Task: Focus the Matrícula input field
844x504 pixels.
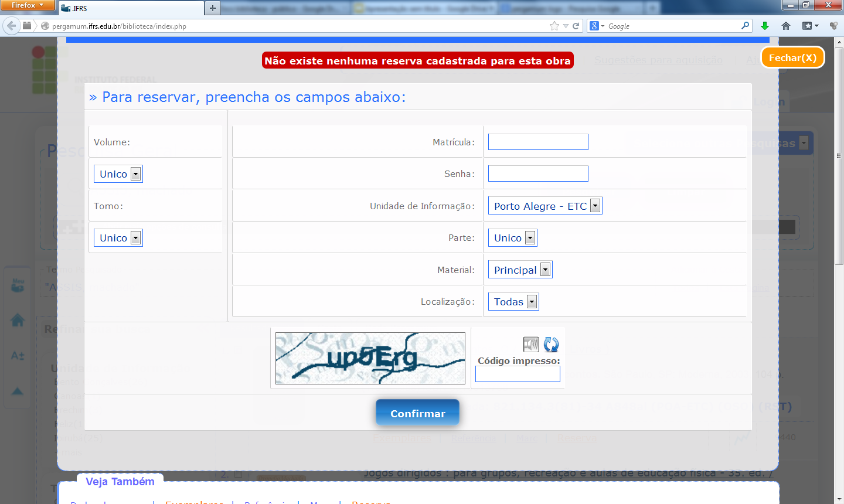Action: click(x=538, y=142)
